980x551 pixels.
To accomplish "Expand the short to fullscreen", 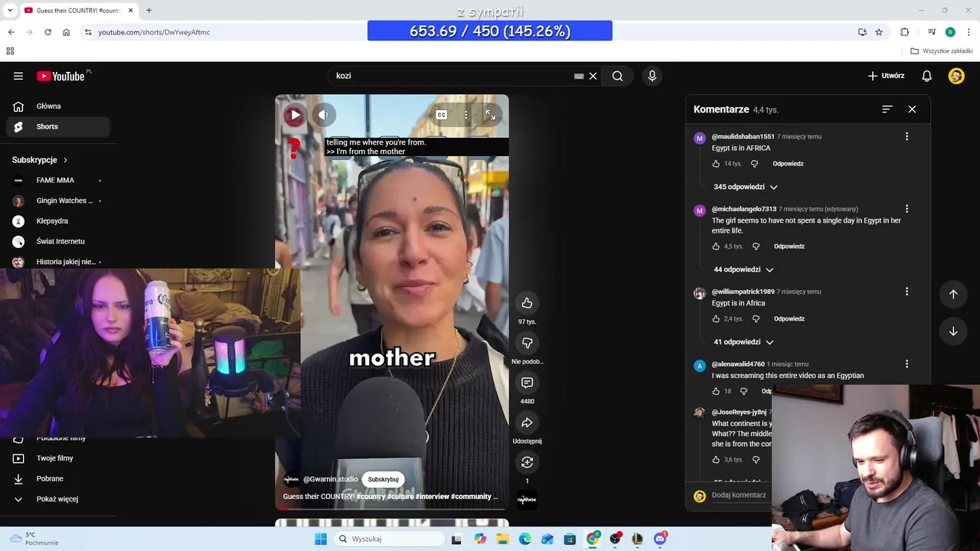I will pos(490,115).
